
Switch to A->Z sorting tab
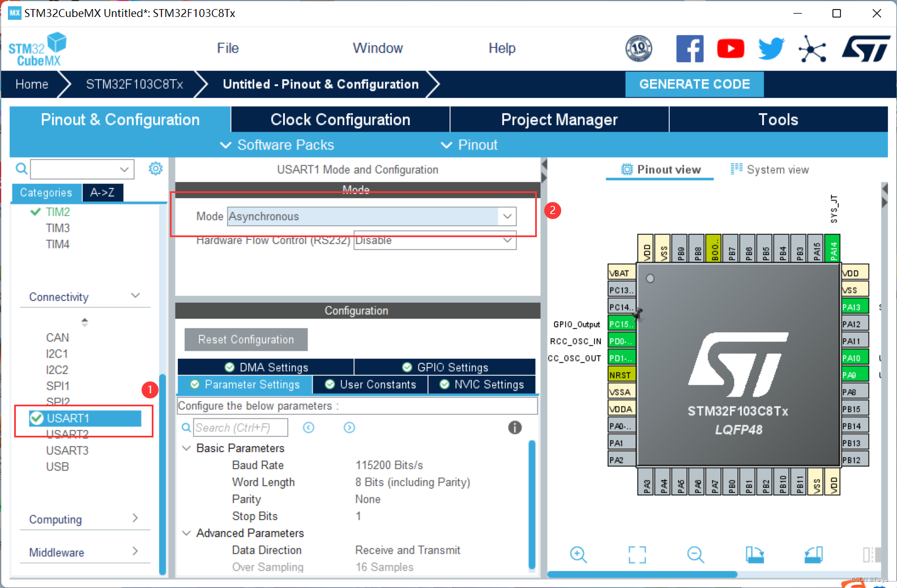(x=102, y=192)
